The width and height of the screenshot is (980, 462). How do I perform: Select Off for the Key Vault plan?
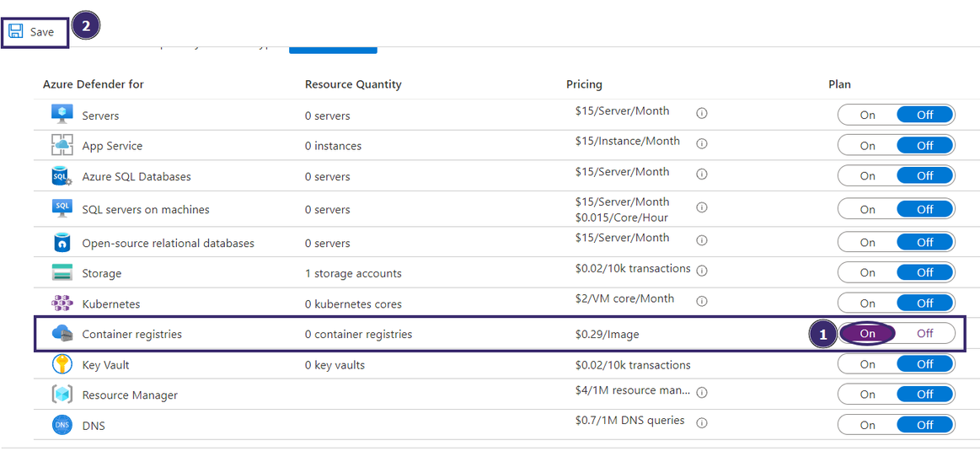pyautogui.click(x=925, y=364)
